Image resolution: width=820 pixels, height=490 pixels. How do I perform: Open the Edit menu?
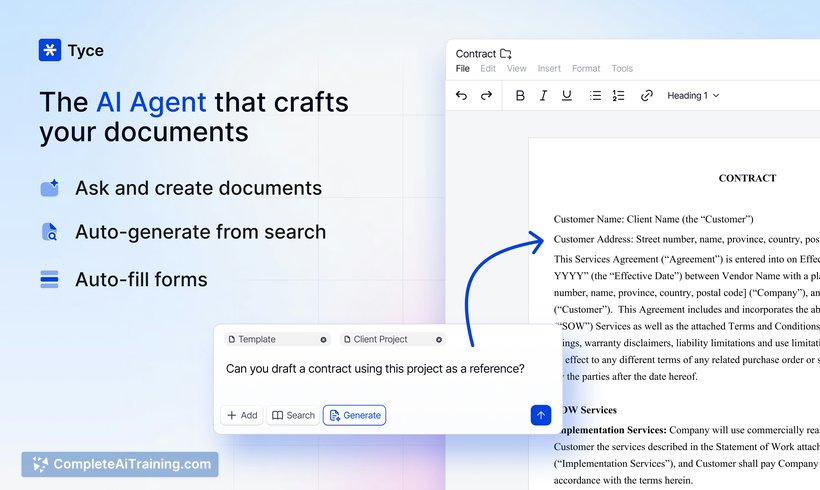(488, 69)
